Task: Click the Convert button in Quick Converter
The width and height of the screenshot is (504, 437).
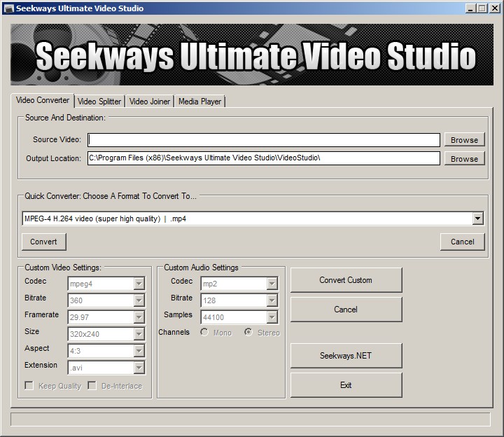Action: pyautogui.click(x=43, y=242)
